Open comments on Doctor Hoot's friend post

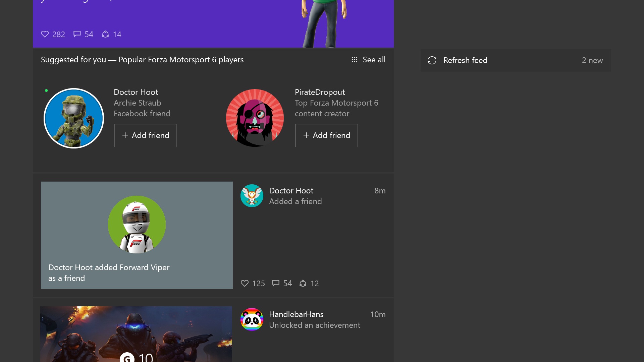click(276, 283)
